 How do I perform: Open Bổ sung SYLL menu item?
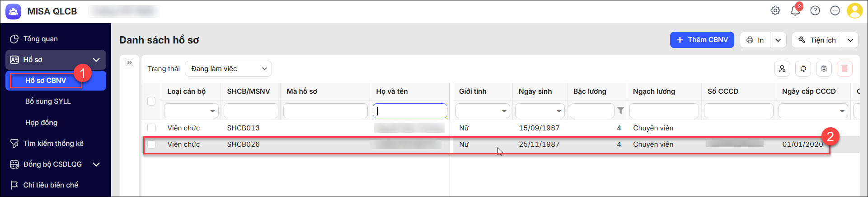(x=48, y=101)
